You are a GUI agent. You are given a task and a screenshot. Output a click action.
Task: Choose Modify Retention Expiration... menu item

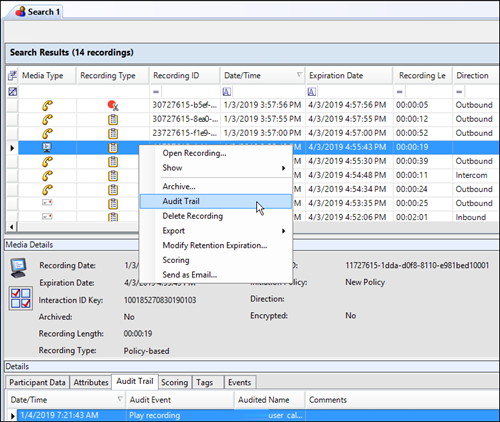point(215,245)
